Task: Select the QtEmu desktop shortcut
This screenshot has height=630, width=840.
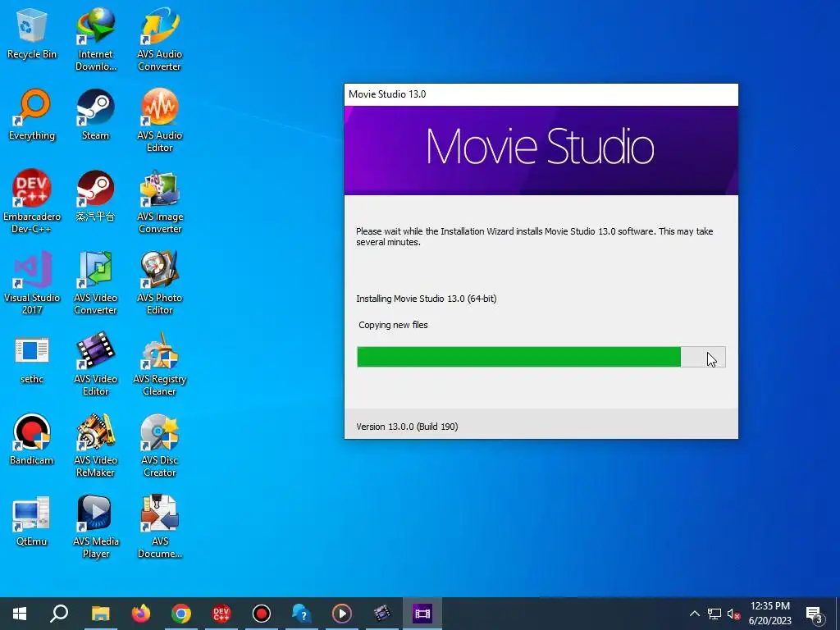Action: click(32, 521)
